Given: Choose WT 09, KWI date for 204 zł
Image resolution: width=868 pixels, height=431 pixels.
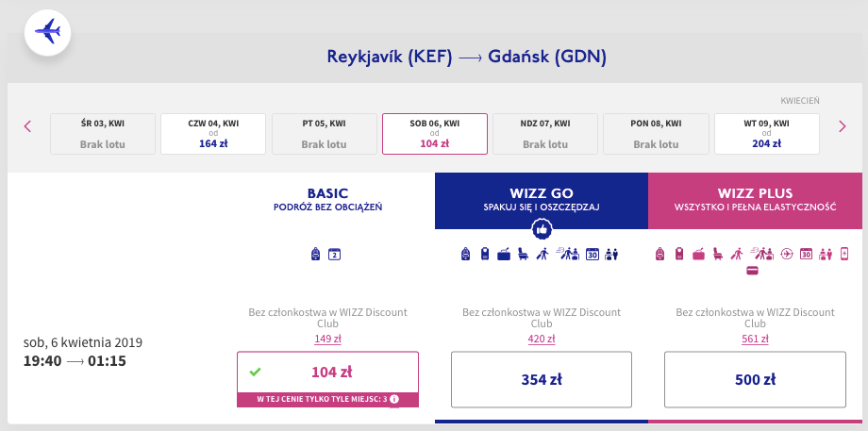Looking at the screenshot, I should [x=767, y=134].
